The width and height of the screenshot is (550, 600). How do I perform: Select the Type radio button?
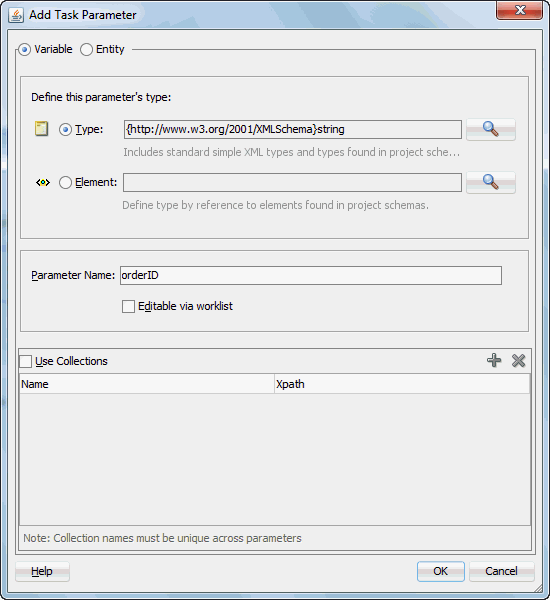[x=65, y=130]
